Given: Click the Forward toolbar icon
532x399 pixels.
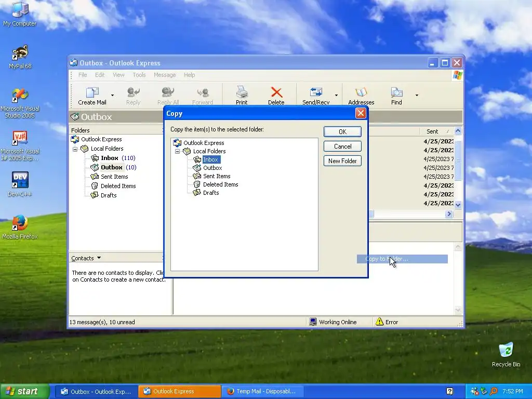Looking at the screenshot, I should [203, 96].
